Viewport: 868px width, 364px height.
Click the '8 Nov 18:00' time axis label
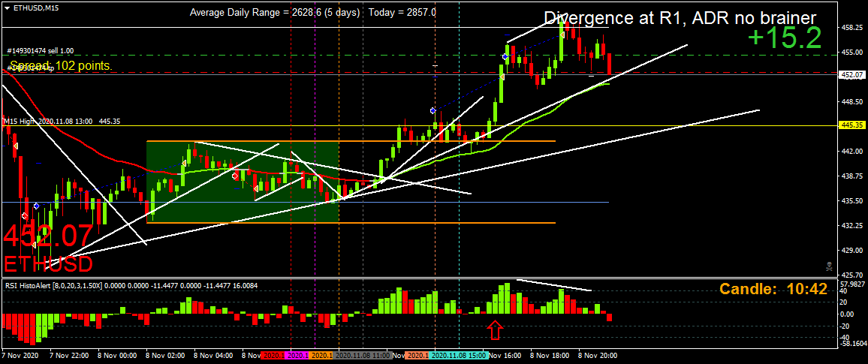[x=550, y=355]
